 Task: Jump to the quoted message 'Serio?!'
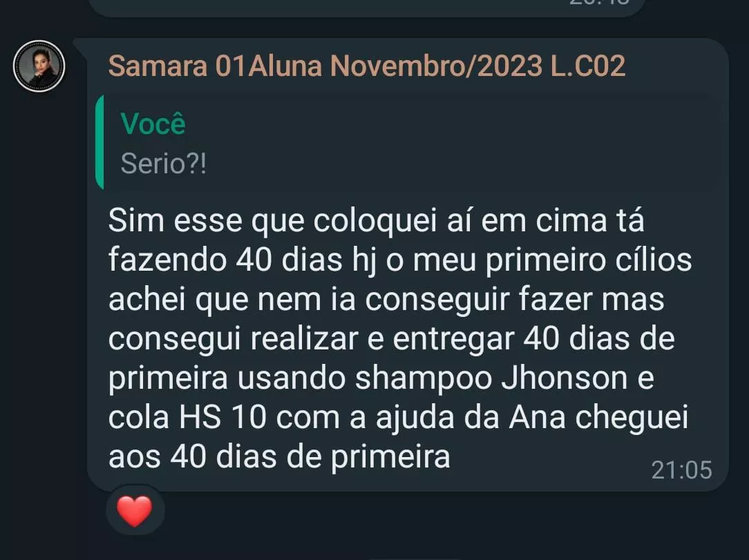coord(164,164)
